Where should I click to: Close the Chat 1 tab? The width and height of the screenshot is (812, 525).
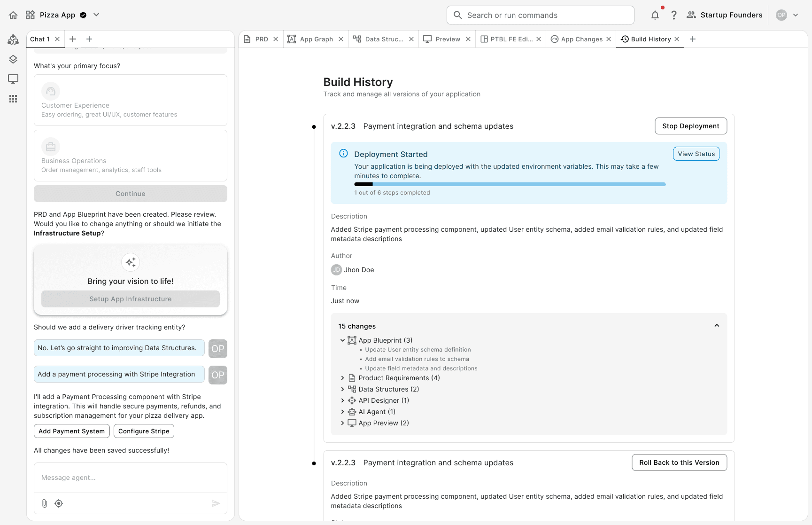point(57,39)
